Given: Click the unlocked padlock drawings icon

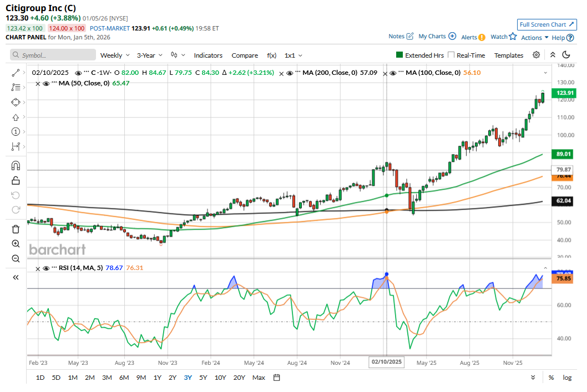Looking at the screenshot, I should tap(16, 180).
